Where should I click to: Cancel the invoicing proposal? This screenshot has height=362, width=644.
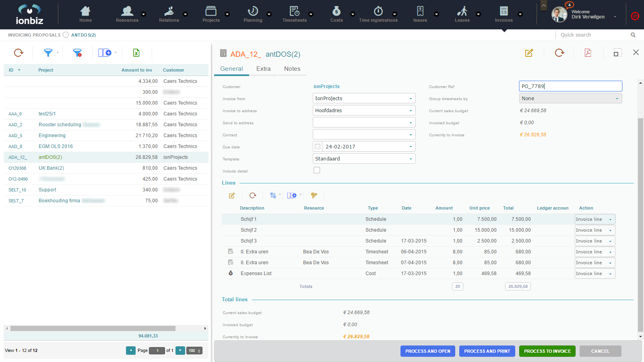point(600,351)
